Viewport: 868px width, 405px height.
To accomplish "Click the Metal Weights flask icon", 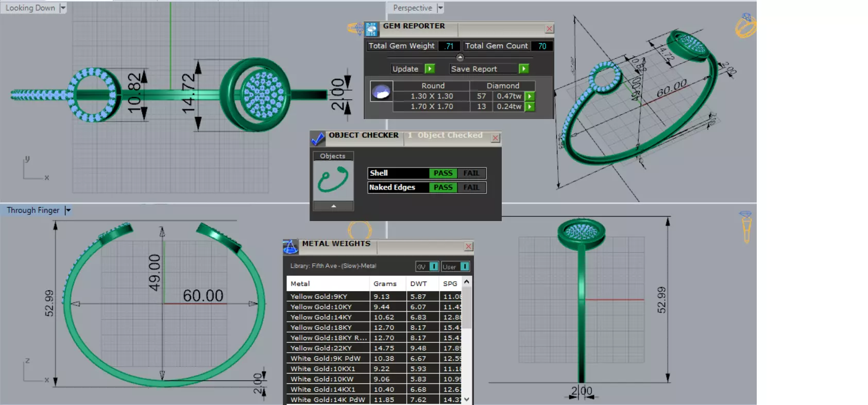I will click(291, 247).
